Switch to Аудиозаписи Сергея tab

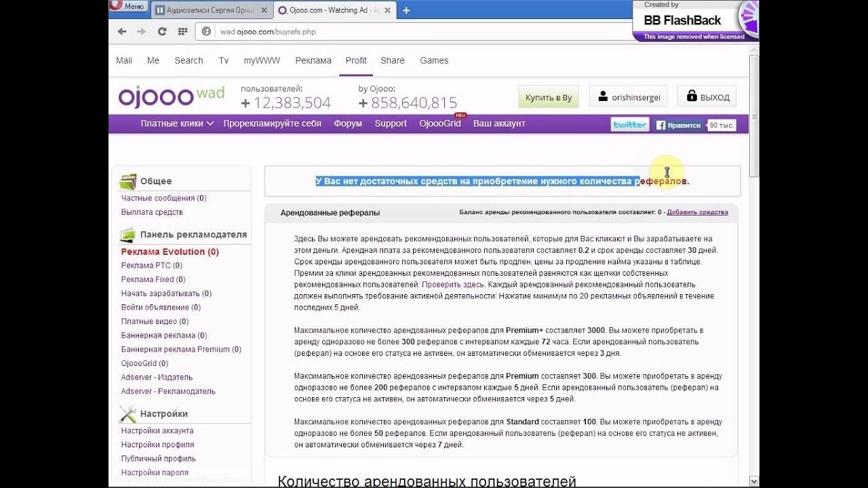pos(211,10)
